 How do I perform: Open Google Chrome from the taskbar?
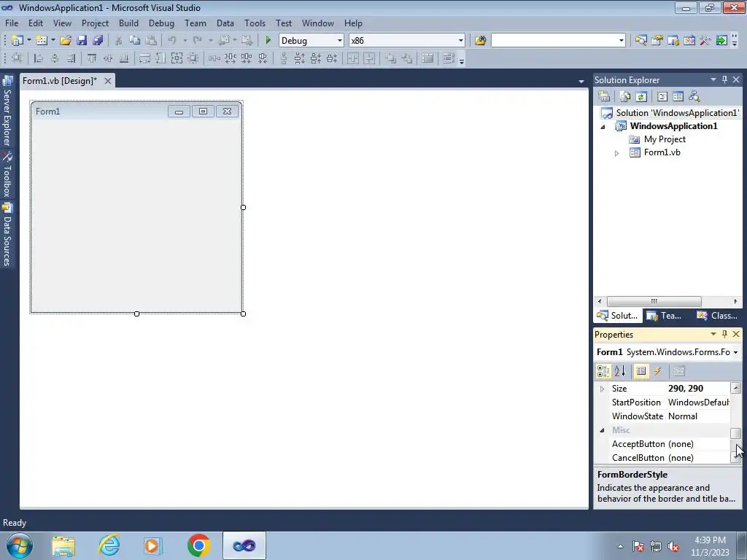198,545
